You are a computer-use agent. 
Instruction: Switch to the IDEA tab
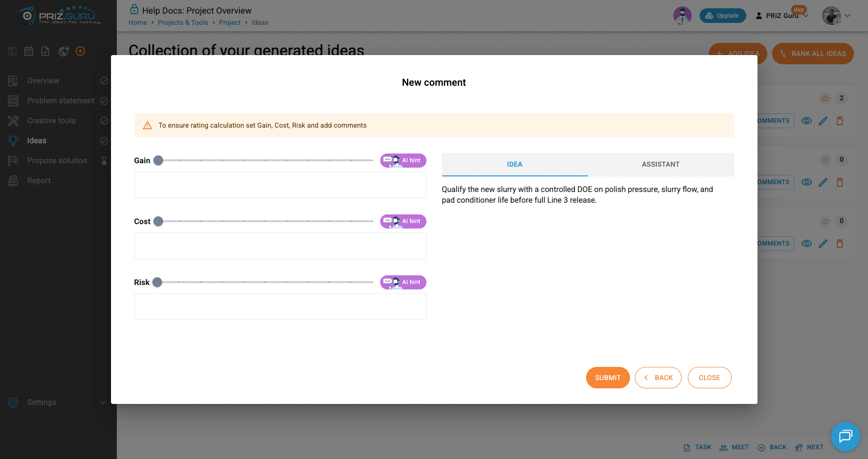(x=515, y=165)
